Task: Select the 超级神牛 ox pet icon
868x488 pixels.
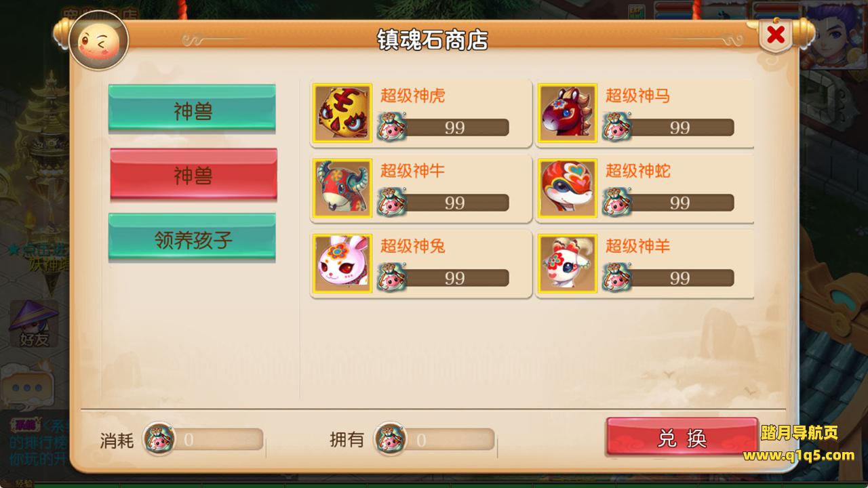Action: pyautogui.click(x=342, y=188)
